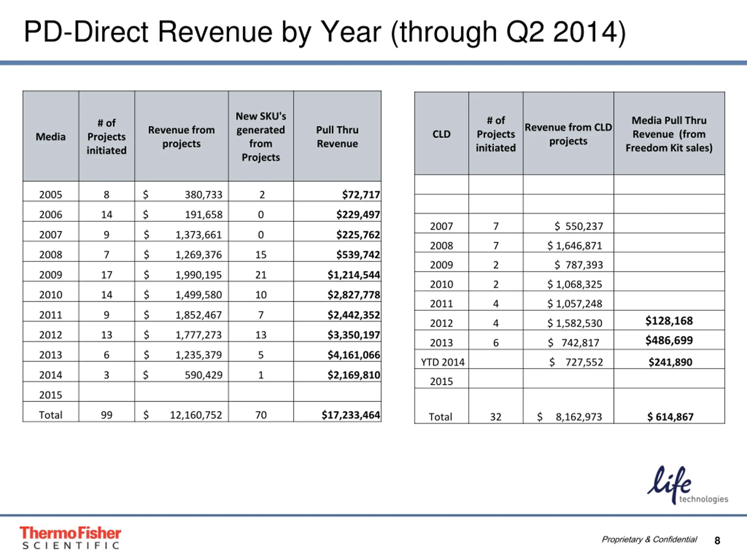
Task: Select the slide title about PD-Direct Revenue
Action: pyautogui.click(x=325, y=32)
